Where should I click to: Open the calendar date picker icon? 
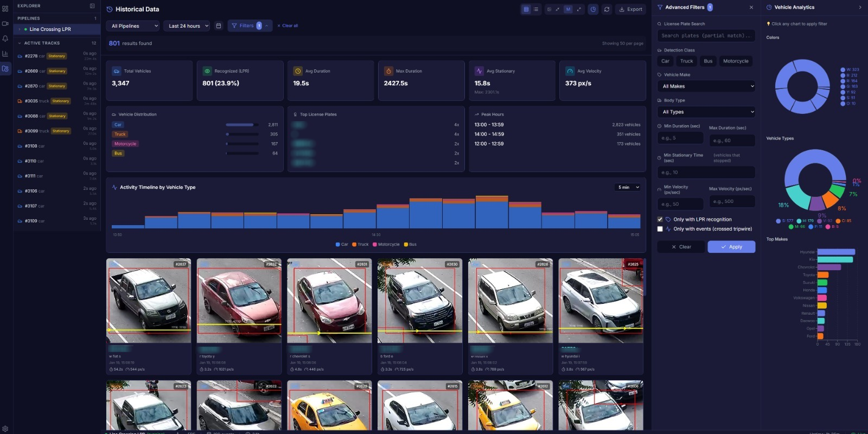click(x=219, y=26)
